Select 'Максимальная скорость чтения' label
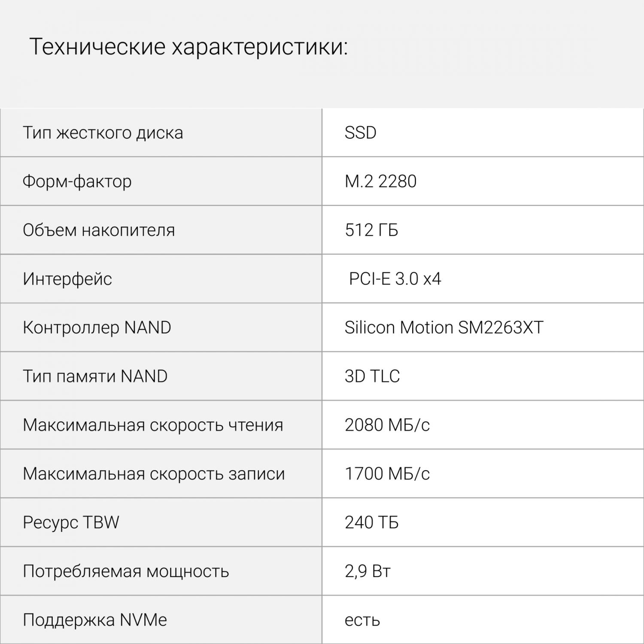The image size is (644, 644). [x=153, y=425]
